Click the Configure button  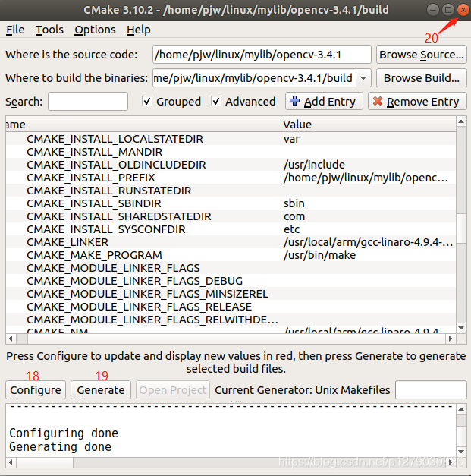[36, 390]
